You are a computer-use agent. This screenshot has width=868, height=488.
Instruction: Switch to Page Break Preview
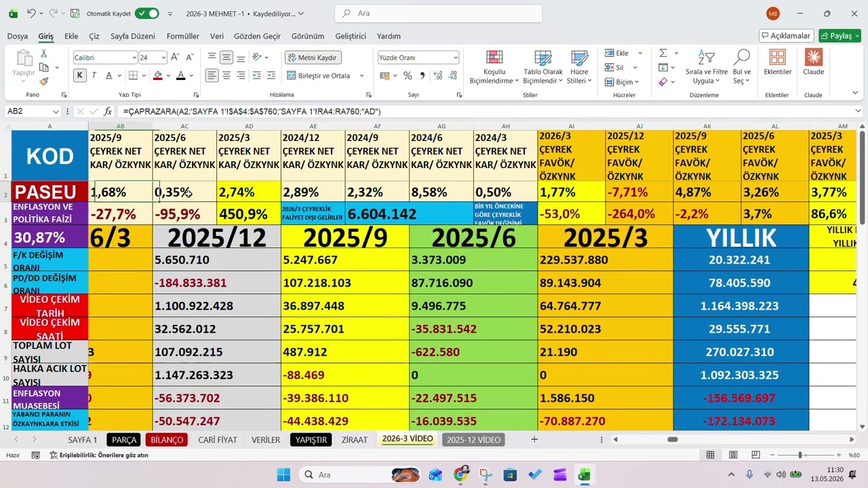[755, 455]
